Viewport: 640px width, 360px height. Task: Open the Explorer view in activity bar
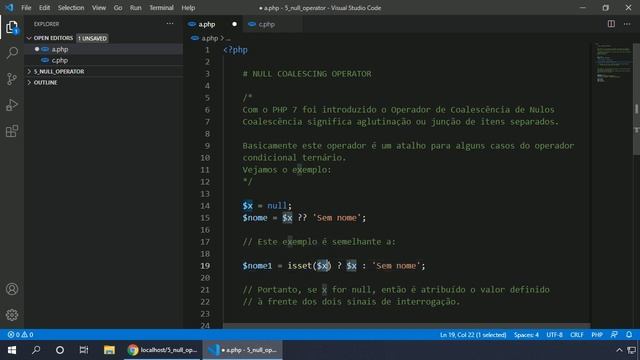coord(12,27)
